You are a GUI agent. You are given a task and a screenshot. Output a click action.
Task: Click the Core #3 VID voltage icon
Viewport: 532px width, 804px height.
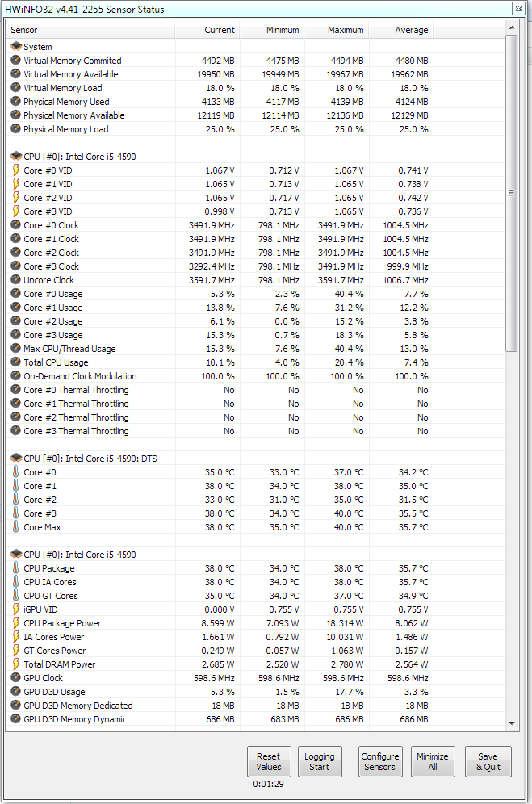pyautogui.click(x=16, y=211)
